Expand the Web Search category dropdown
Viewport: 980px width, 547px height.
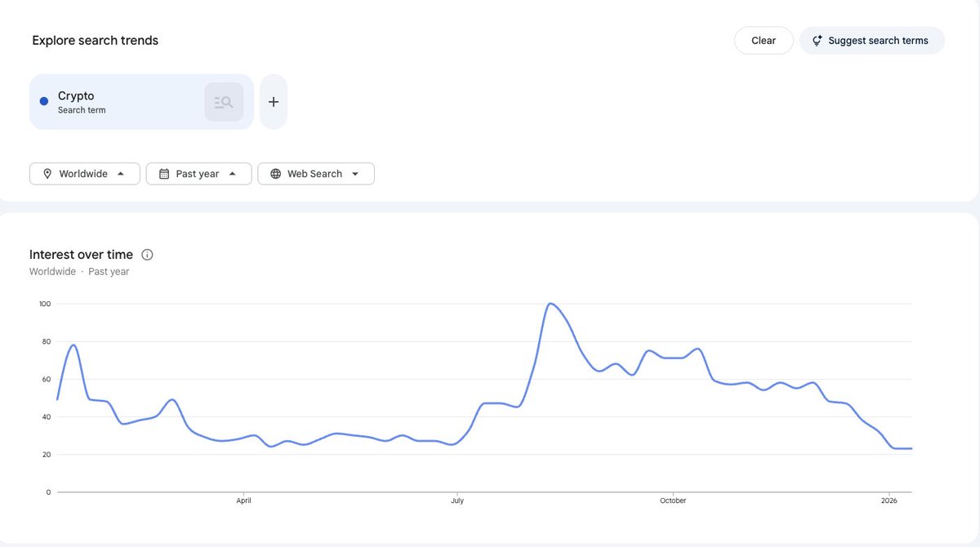[354, 173]
